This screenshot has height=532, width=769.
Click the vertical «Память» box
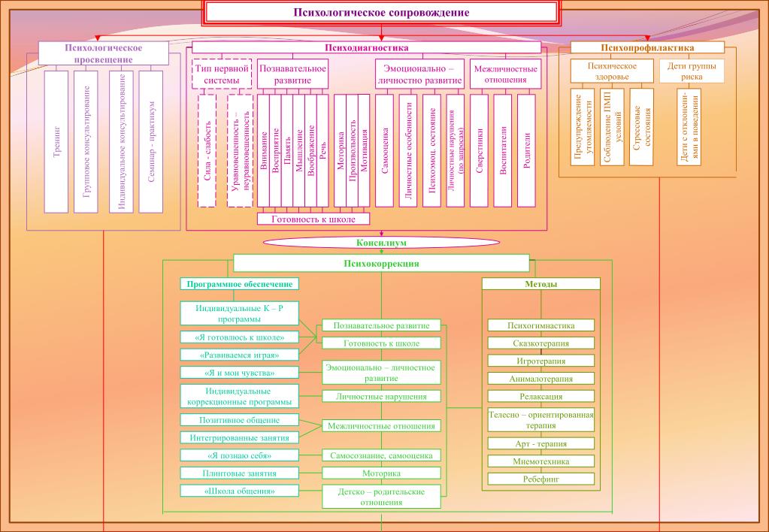tap(287, 150)
